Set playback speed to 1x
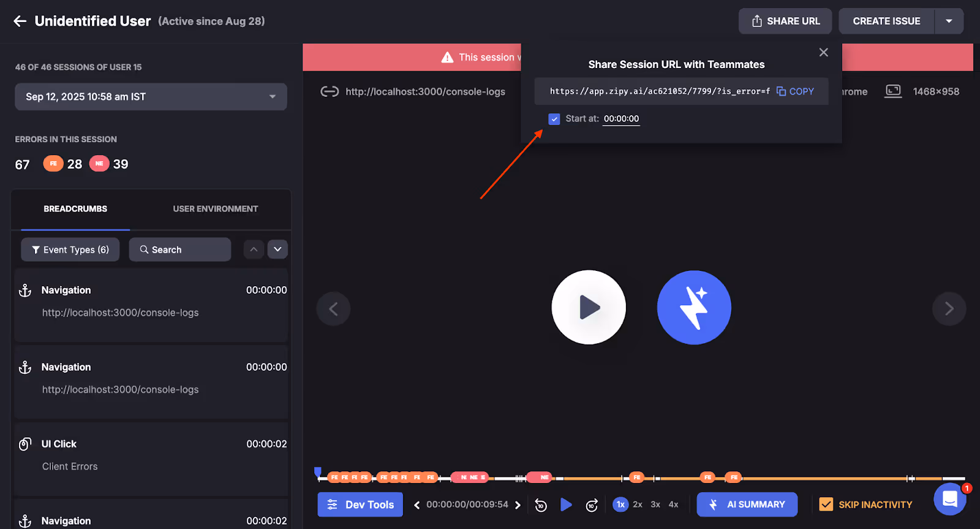Viewport: 980px width, 529px height. tap(620, 504)
